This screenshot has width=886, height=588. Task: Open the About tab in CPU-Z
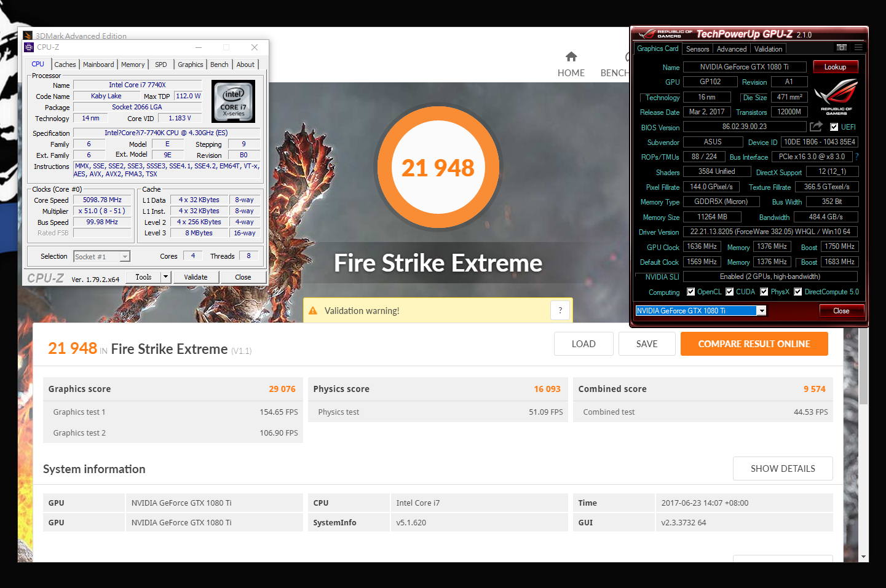tap(245, 65)
